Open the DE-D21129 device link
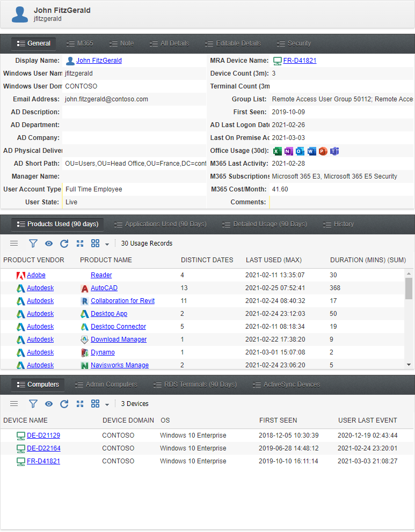 43,435
